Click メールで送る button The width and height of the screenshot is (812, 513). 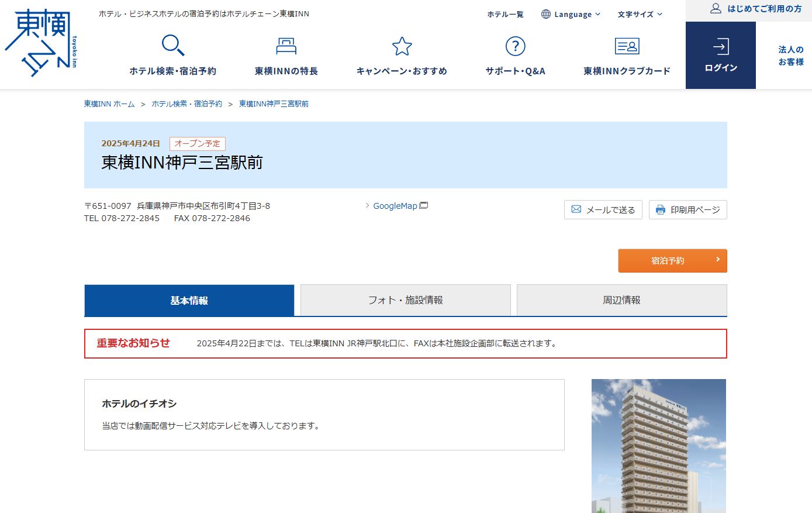(x=603, y=210)
